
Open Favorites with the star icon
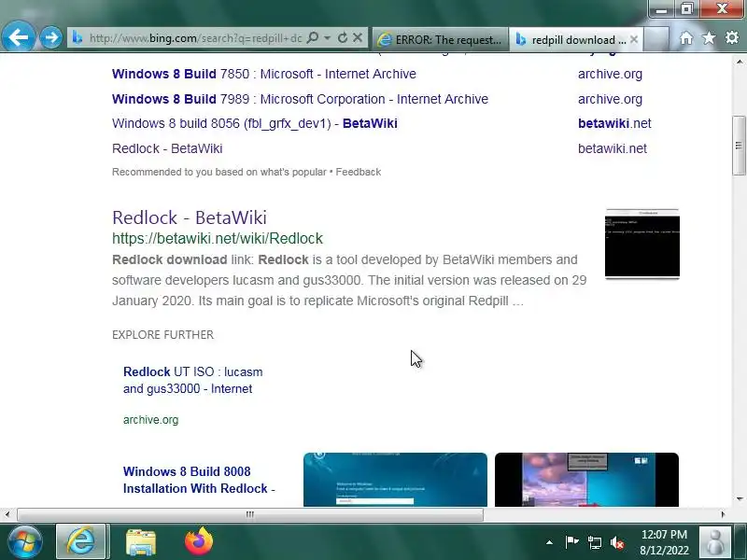tap(709, 37)
